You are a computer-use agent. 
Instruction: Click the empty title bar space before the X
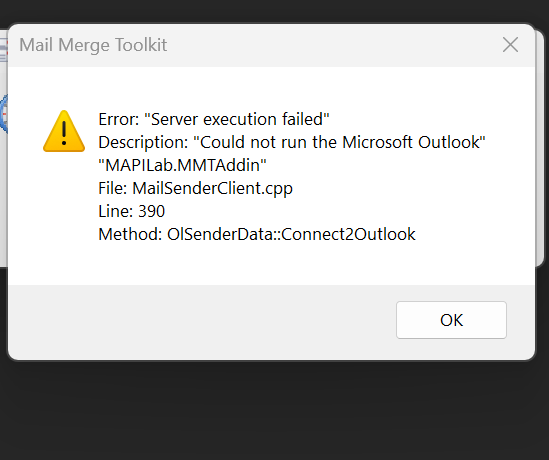point(333,45)
